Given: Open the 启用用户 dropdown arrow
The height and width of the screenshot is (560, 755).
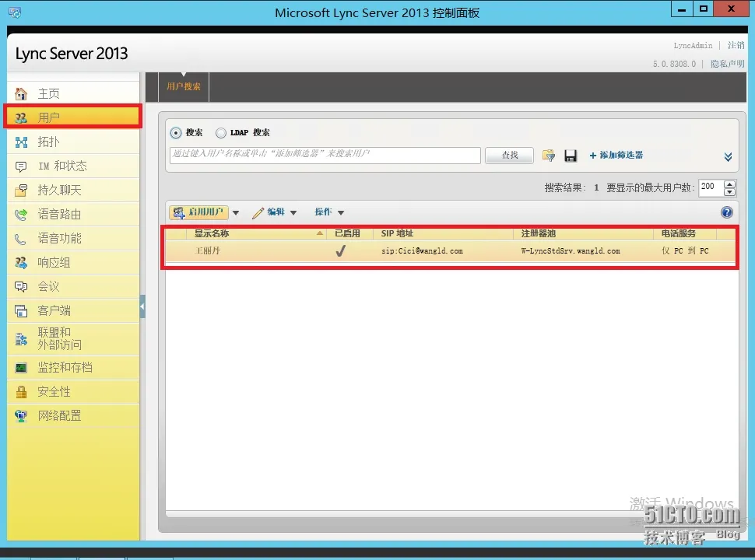Looking at the screenshot, I should coord(236,212).
